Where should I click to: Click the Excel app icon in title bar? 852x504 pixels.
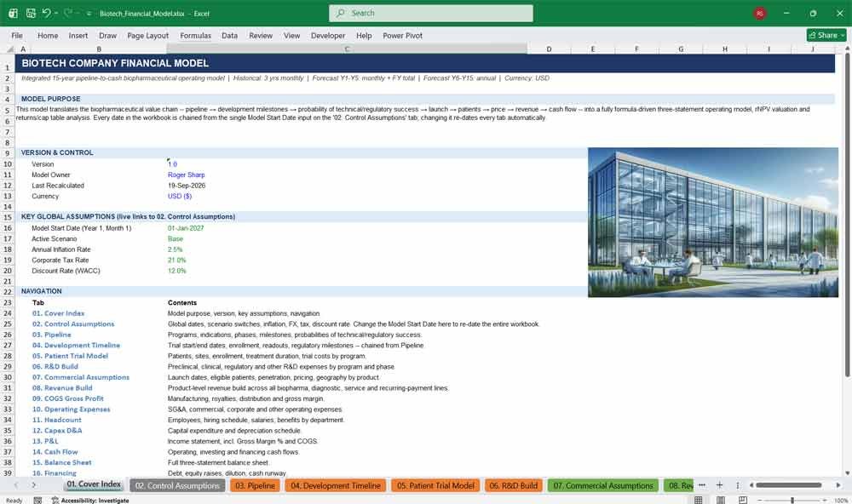tap(13, 13)
